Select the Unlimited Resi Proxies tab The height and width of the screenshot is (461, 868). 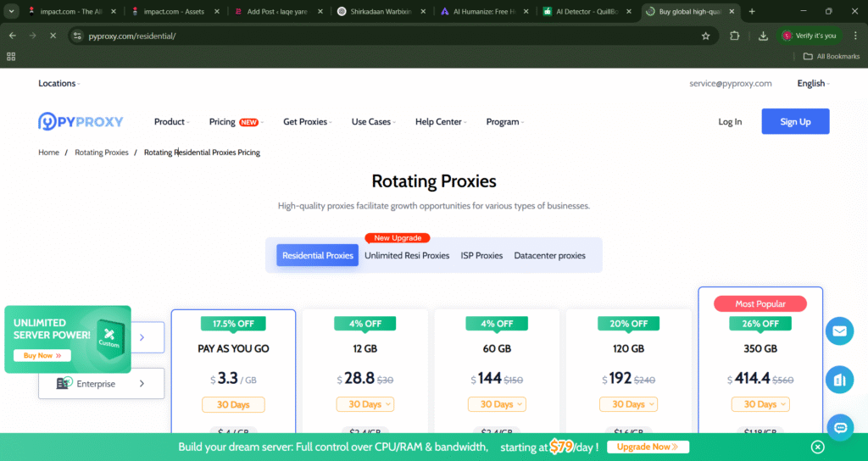(407, 255)
